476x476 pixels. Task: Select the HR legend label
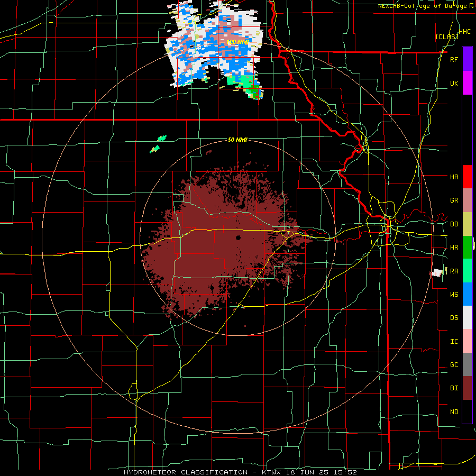pos(454,248)
